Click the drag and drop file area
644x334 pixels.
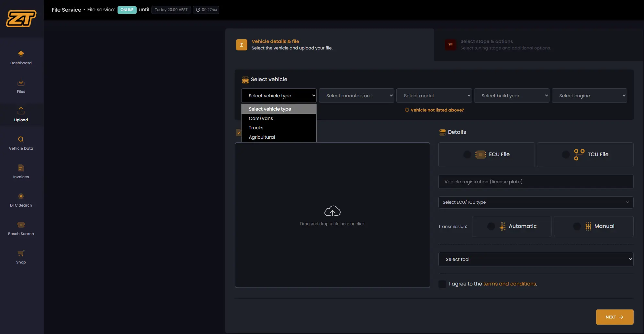(x=333, y=215)
